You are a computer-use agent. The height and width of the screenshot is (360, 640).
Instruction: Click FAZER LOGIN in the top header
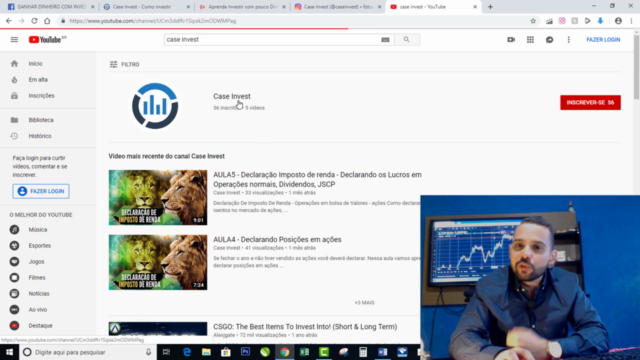coord(603,40)
